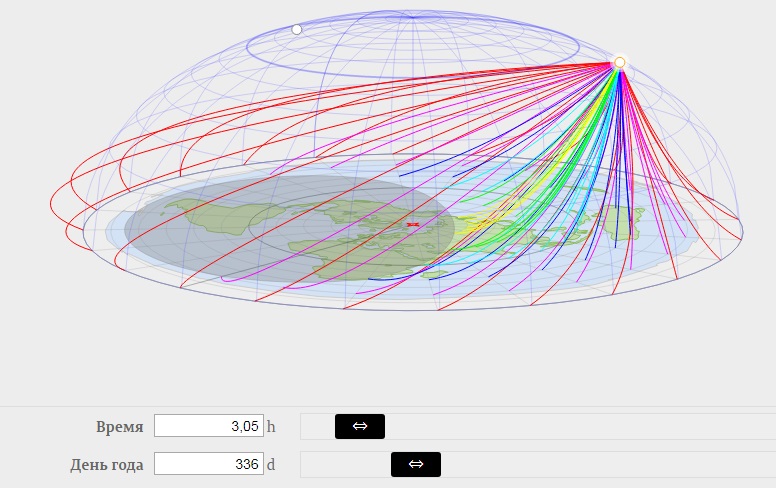Click the День года slider track
Screen dimensions: 776x488
(x=538, y=464)
